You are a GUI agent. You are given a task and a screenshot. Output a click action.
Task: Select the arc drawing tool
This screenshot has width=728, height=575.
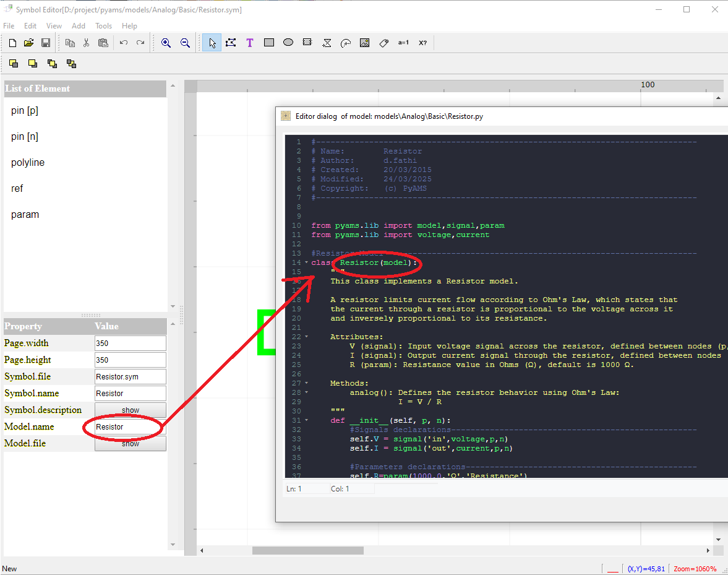click(x=346, y=43)
